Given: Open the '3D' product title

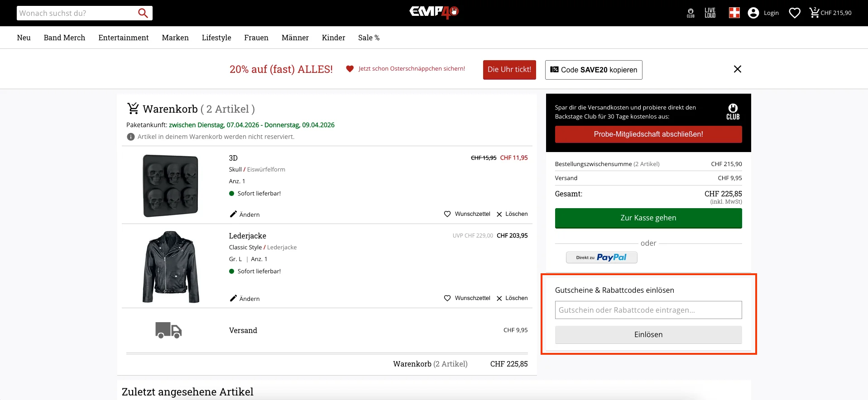Looking at the screenshot, I should click(x=233, y=158).
